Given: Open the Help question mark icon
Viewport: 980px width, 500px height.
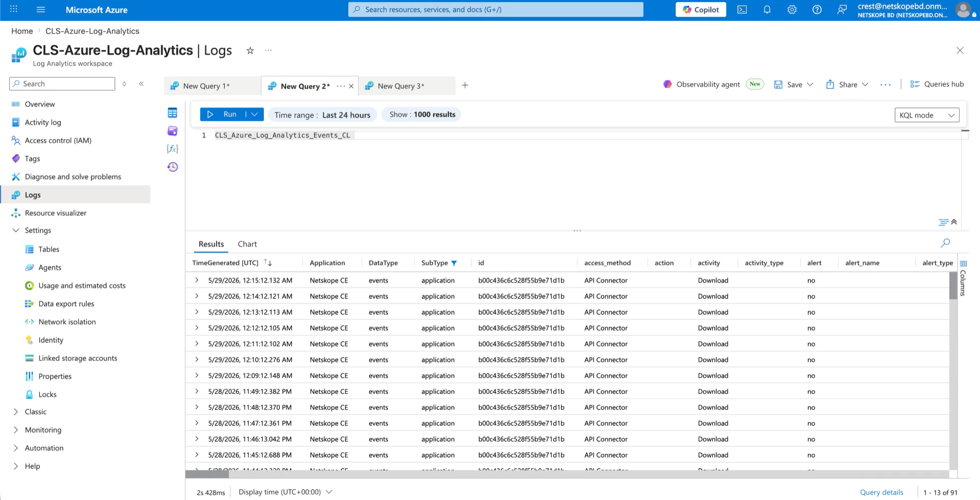Looking at the screenshot, I should (x=817, y=10).
